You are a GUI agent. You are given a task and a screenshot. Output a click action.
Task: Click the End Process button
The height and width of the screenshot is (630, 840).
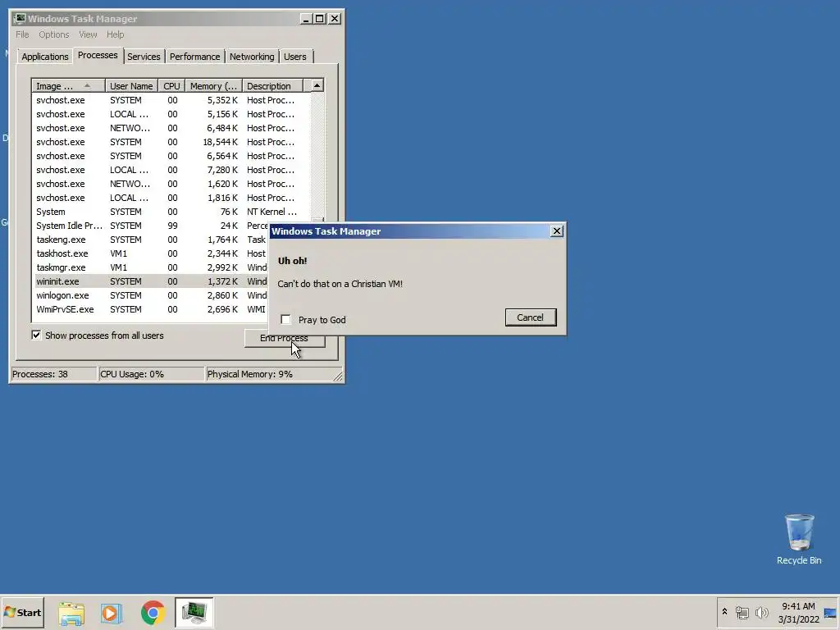[285, 338]
